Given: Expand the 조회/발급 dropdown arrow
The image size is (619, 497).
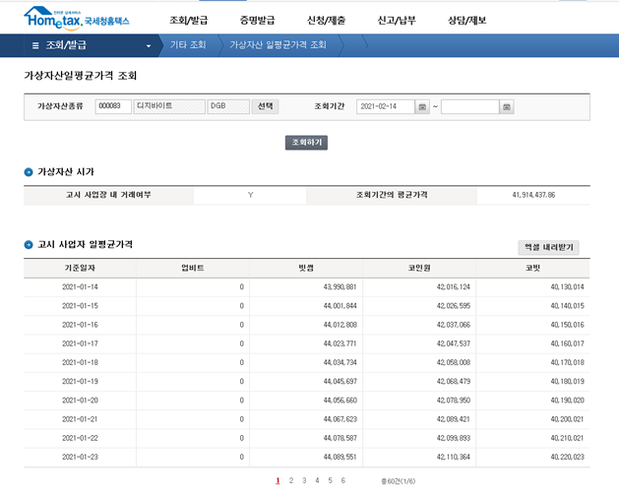Looking at the screenshot, I should coord(148,46).
